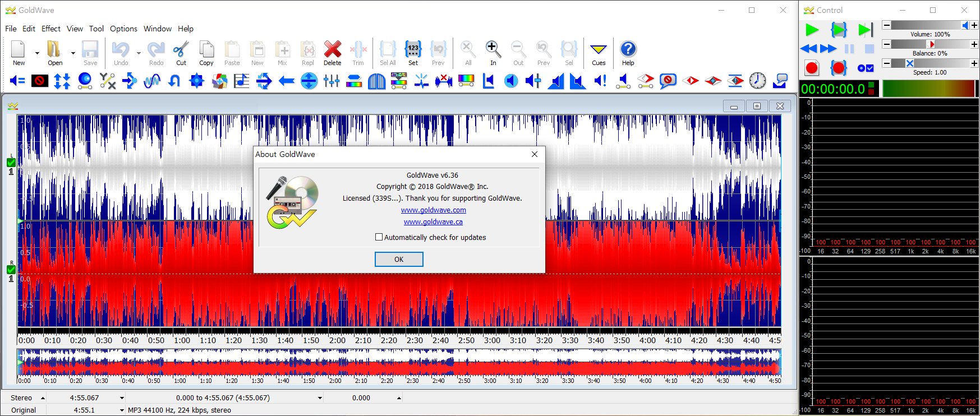Open the View menu
This screenshot has width=980, height=416.
tap(75, 29)
